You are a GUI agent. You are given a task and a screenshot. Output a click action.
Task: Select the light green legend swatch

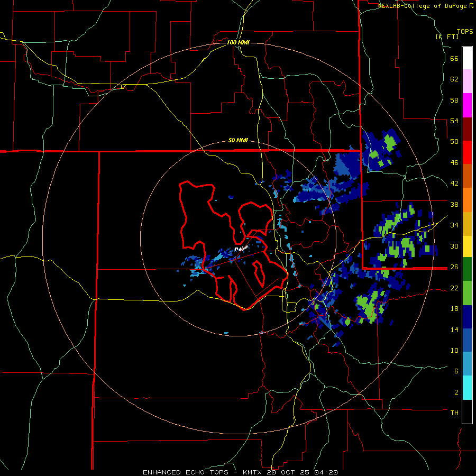(x=467, y=293)
